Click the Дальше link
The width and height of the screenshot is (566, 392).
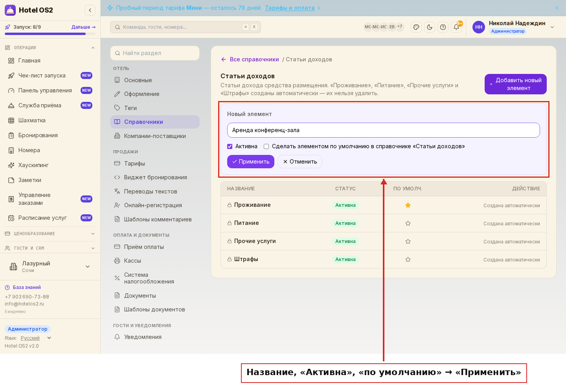(83, 27)
